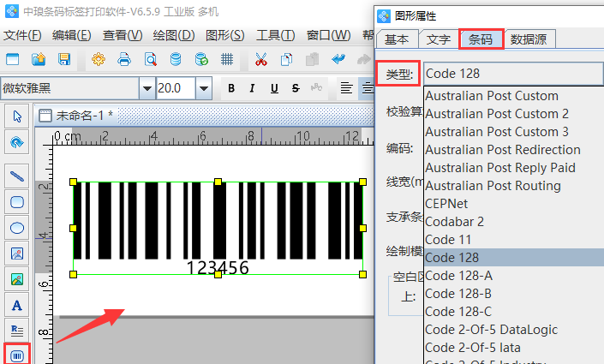Choose Australian Post Routing option

point(514,186)
